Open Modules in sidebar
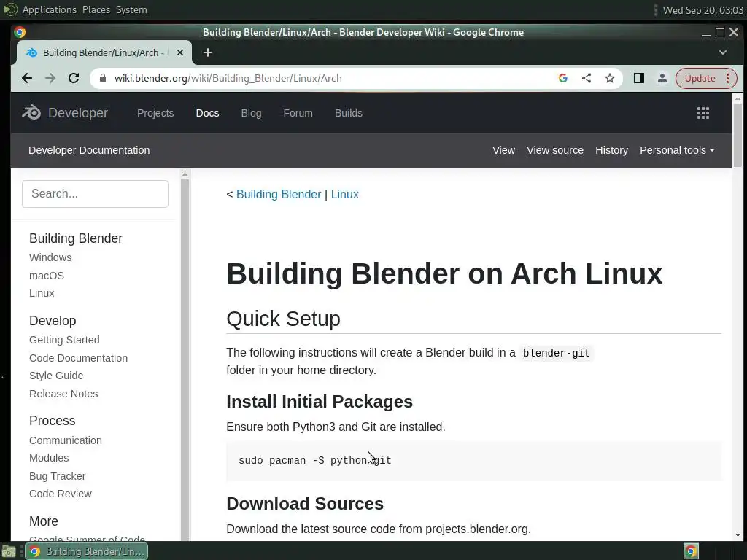Image resolution: width=747 pixels, height=560 pixels. [x=49, y=458]
